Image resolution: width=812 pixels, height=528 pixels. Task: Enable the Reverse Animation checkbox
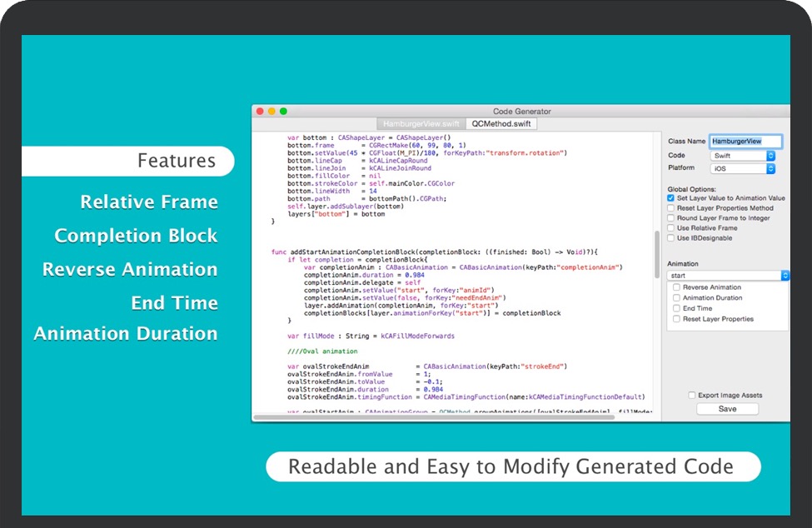pyautogui.click(x=677, y=287)
